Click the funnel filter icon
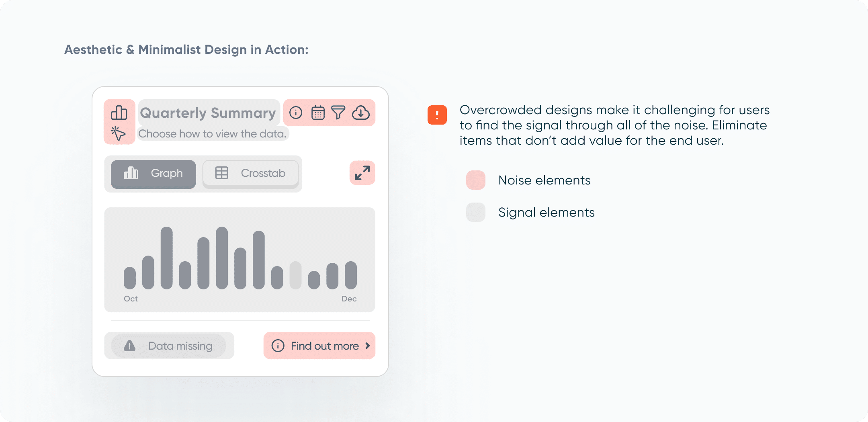This screenshot has height=422, width=868. coord(338,113)
